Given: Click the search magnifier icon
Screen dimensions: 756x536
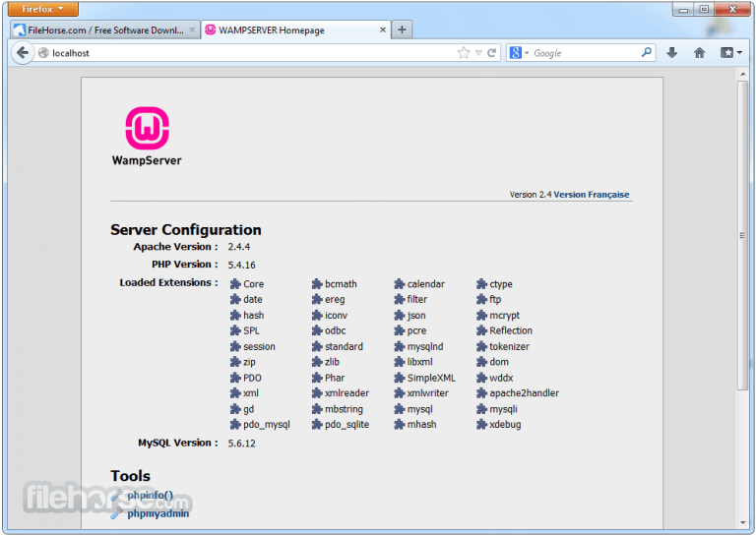Looking at the screenshot, I should (x=647, y=53).
